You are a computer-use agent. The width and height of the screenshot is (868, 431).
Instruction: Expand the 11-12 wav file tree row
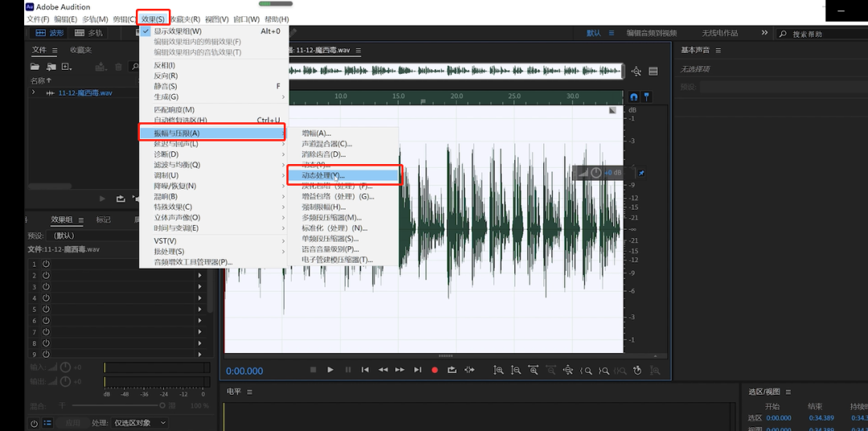tap(34, 92)
